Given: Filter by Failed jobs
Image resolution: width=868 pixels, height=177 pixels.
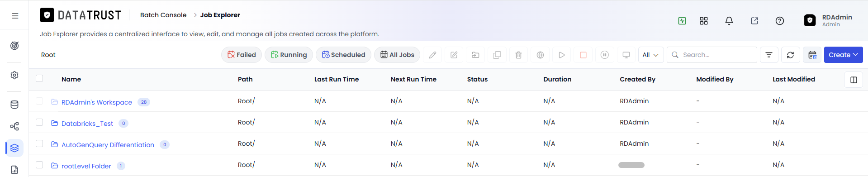Looking at the screenshot, I should (x=242, y=55).
